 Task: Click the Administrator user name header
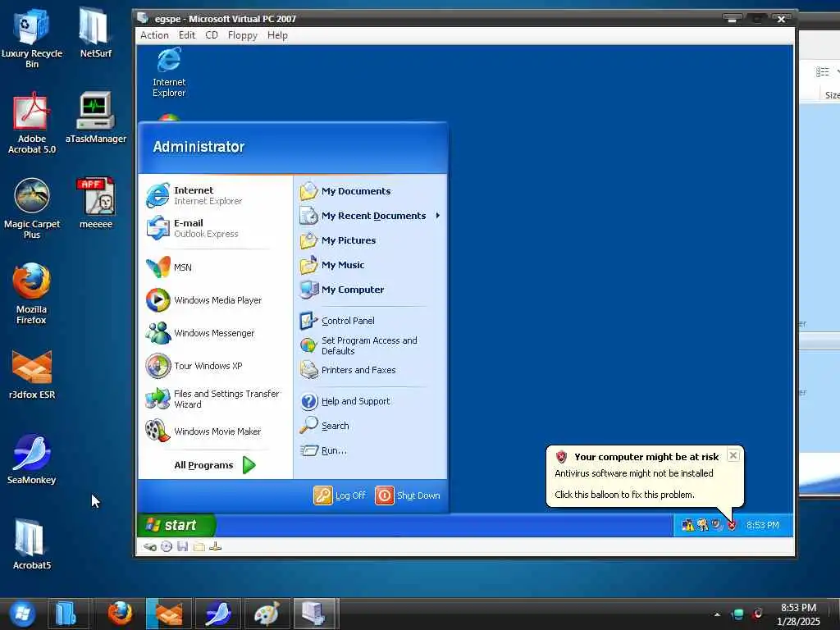tap(199, 147)
